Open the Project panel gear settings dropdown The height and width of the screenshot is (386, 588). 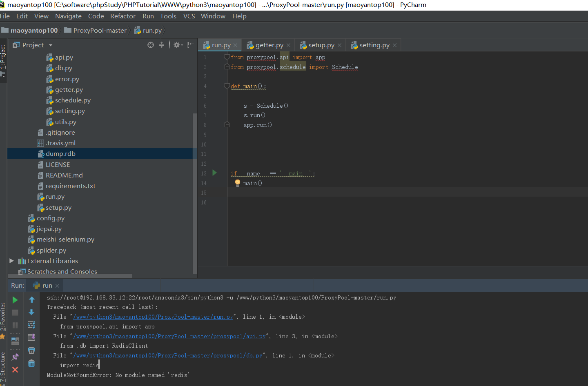178,45
